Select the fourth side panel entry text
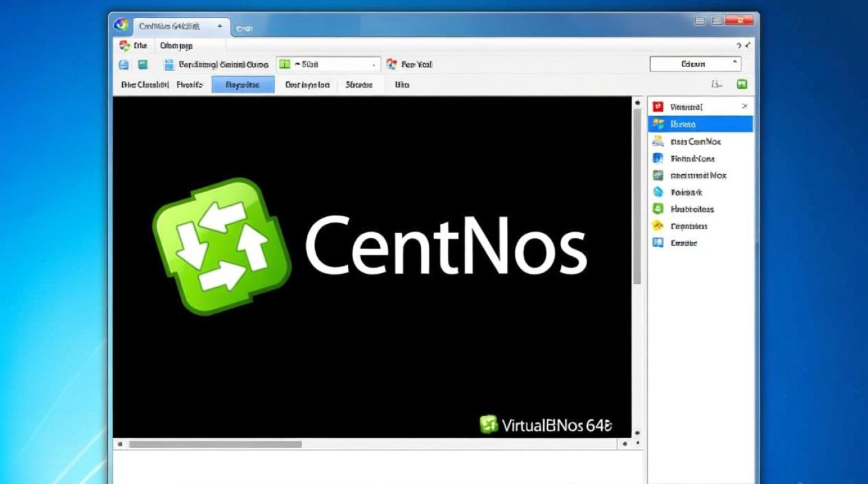The width and height of the screenshot is (868, 484). [x=693, y=158]
